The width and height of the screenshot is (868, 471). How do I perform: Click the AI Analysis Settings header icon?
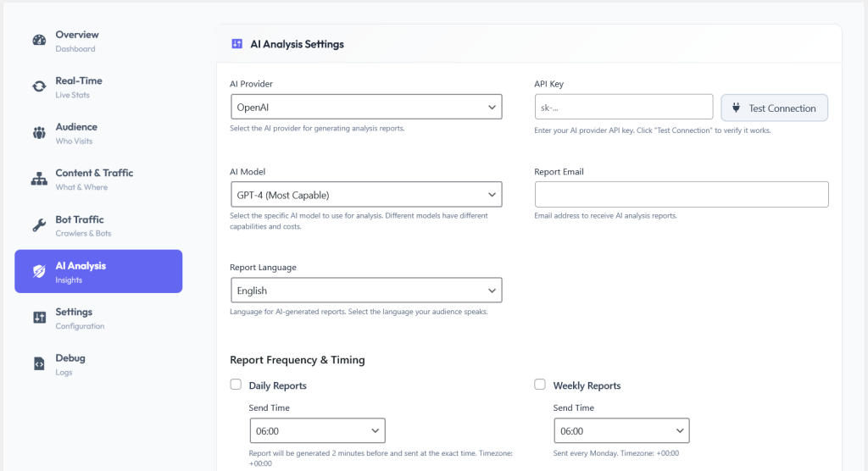tap(237, 44)
